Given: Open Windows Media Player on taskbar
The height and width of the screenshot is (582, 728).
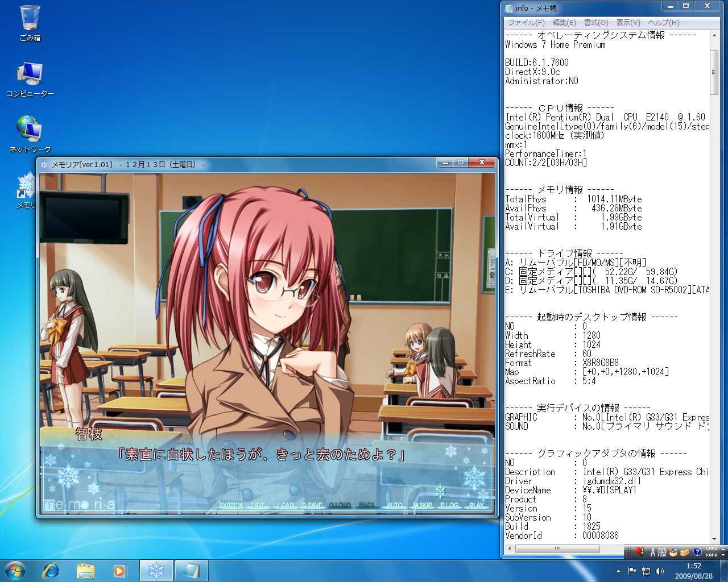Looking at the screenshot, I should pos(120,571).
